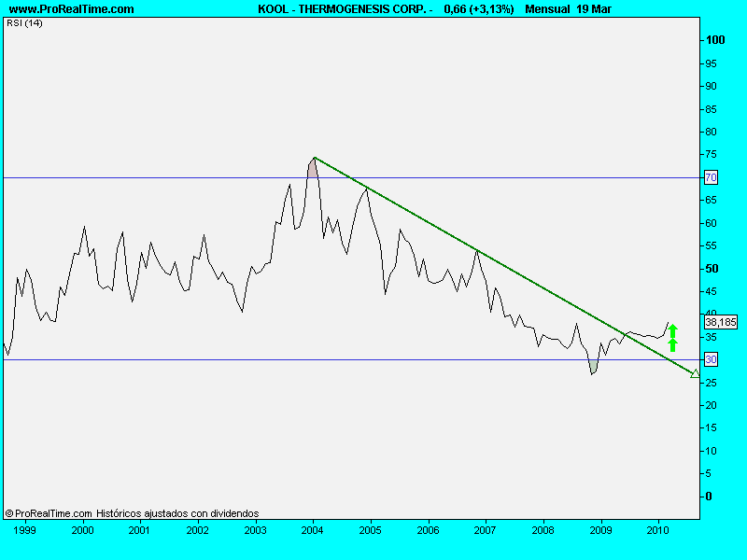Click the 2005 year label on time axis
The image size is (747, 560).
pyautogui.click(x=370, y=530)
